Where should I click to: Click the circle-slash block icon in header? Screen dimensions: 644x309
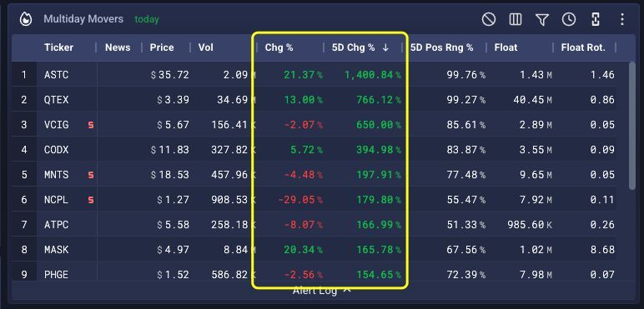click(488, 19)
